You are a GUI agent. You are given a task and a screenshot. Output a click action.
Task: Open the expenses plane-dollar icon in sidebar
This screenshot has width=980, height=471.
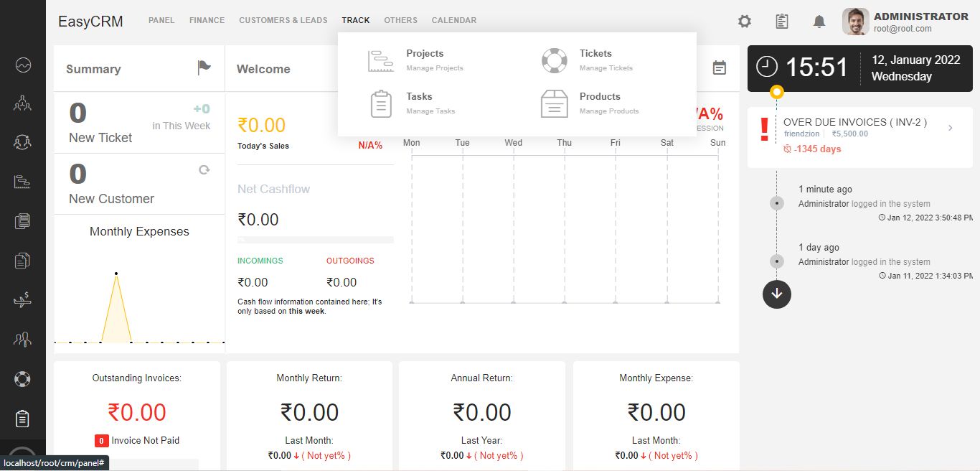(x=23, y=300)
